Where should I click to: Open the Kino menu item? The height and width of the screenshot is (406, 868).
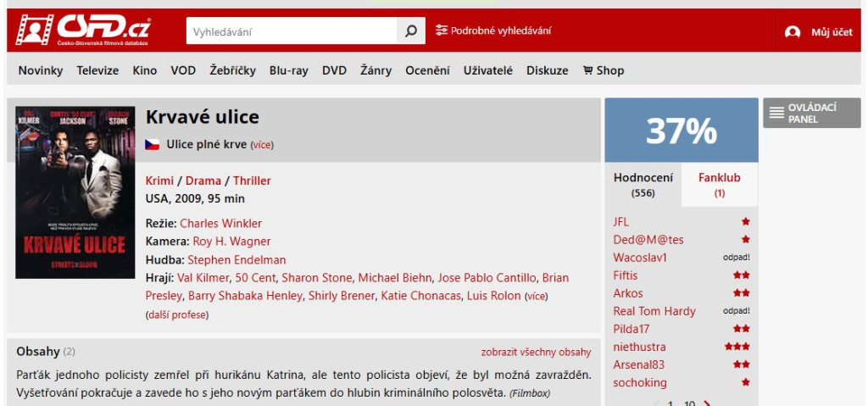(x=144, y=70)
